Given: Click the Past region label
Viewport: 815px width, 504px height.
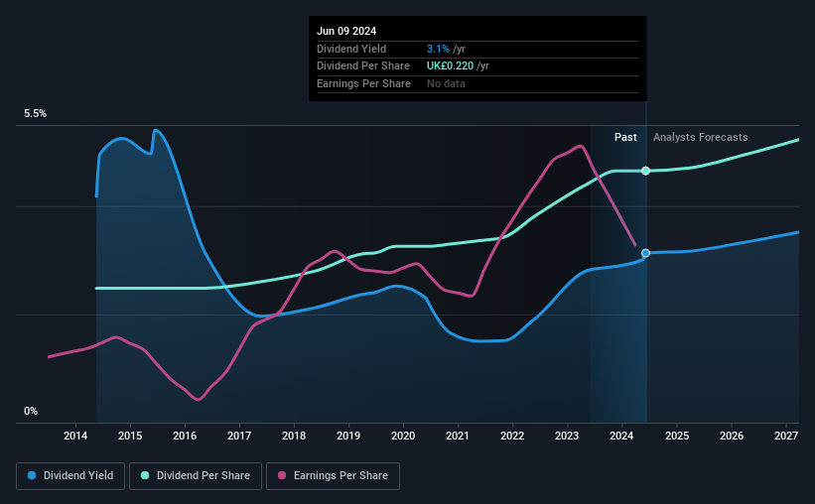Looking at the screenshot, I should [625, 137].
